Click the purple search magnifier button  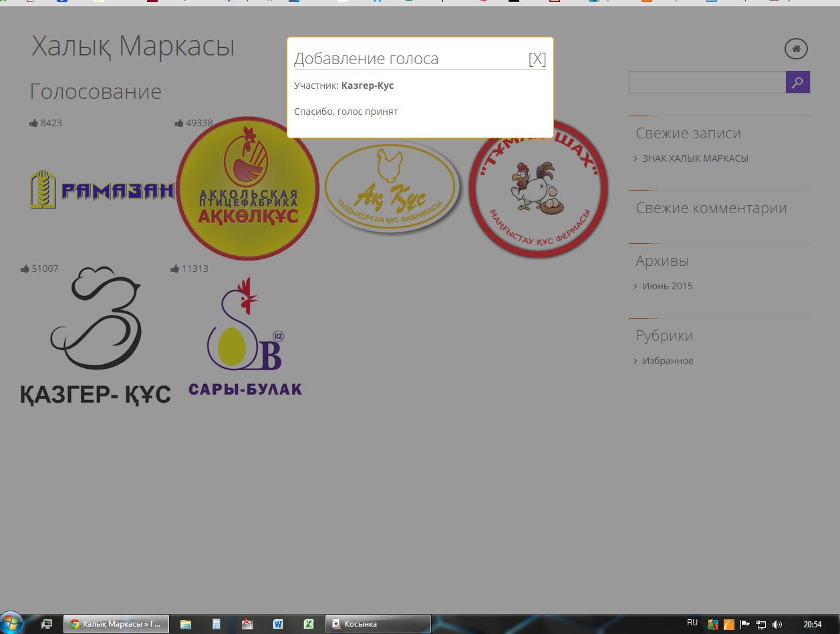click(x=798, y=82)
